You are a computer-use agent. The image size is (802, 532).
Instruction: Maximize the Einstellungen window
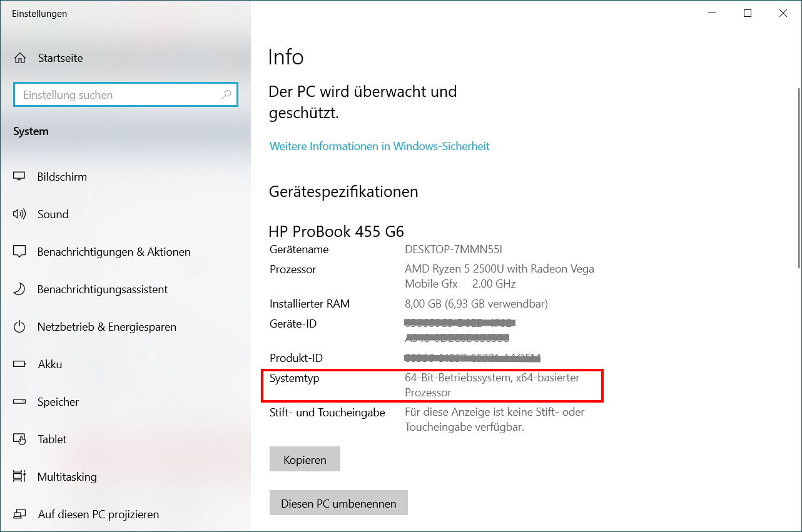tap(748, 13)
